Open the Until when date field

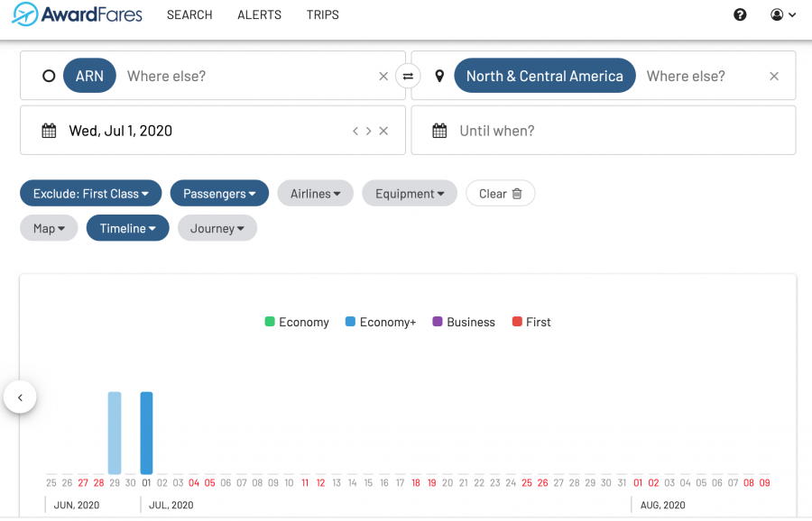click(603, 131)
